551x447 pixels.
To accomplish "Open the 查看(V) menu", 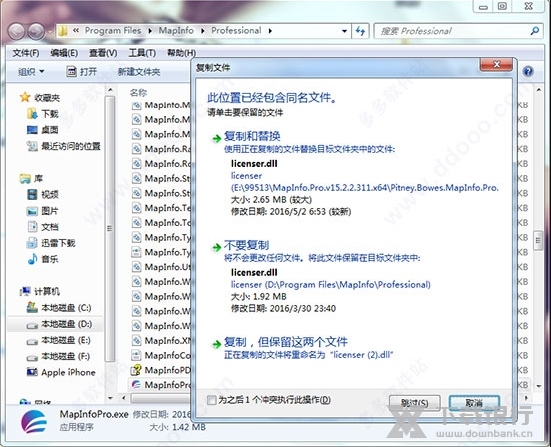I will [x=103, y=53].
